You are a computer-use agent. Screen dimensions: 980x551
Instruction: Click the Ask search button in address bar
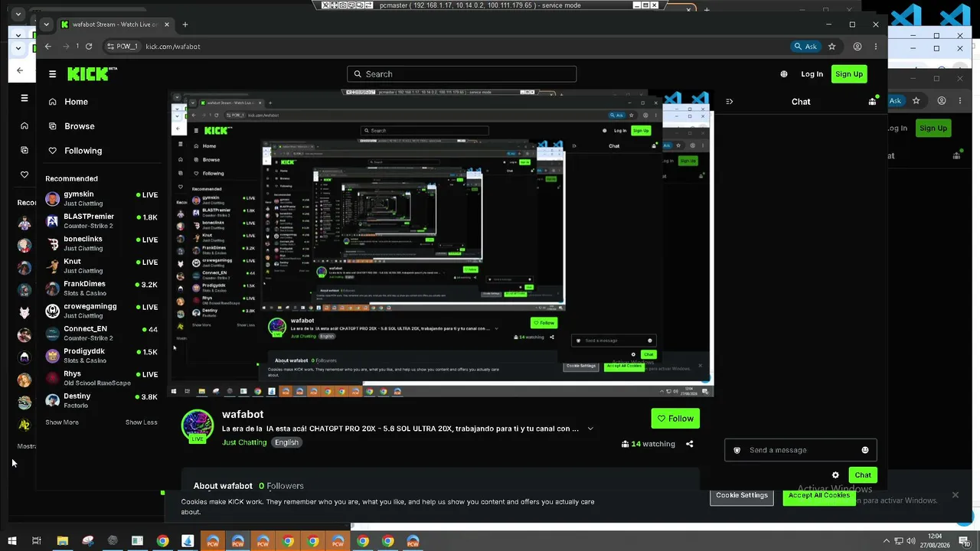806,47
